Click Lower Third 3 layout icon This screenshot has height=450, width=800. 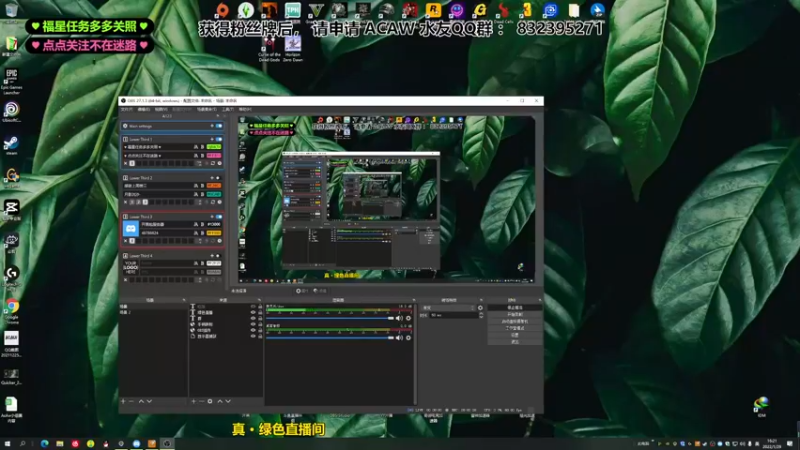126,216
